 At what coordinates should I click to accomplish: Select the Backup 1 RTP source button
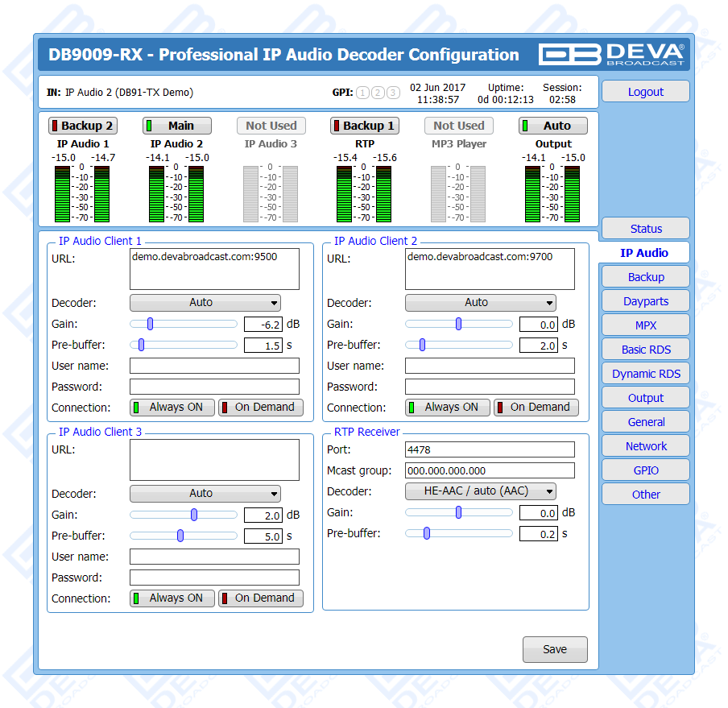(364, 126)
